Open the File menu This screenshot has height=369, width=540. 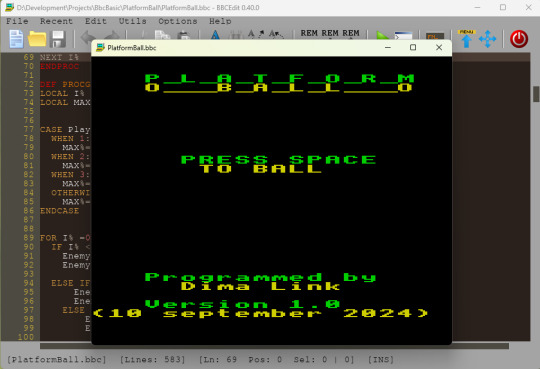click(17, 21)
